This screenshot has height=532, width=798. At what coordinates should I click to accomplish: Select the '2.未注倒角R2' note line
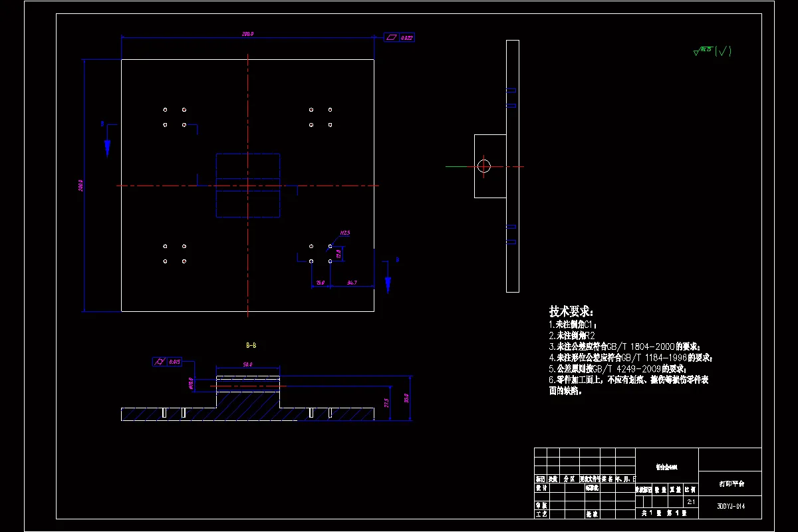571,336
